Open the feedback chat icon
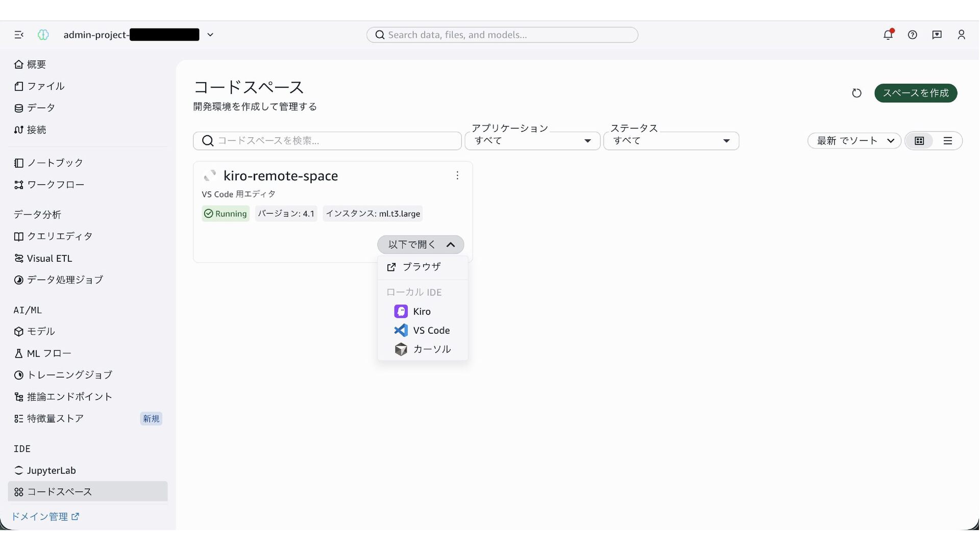980x551 pixels. pyautogui.click(x=937, y=35)
